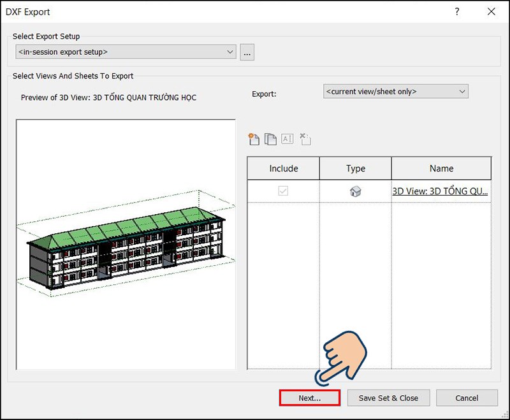Toggle the Include checkbox for 3D View

click(283, 191)
